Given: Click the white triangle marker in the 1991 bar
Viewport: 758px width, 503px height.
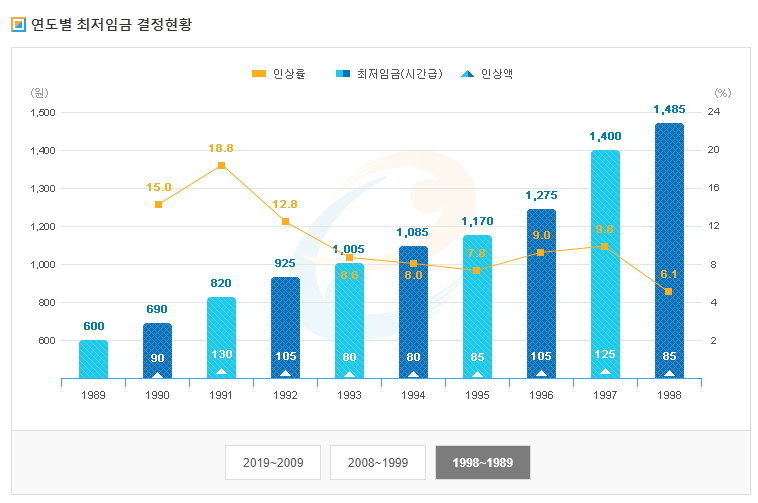Looking at the screenshot, I should coord(221,372).
